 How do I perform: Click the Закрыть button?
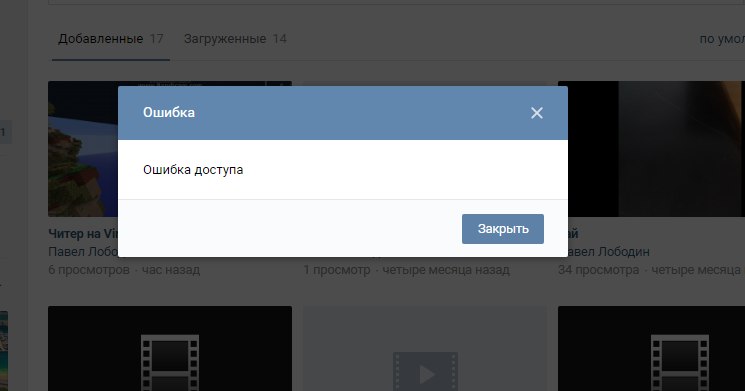pos(503,229)
